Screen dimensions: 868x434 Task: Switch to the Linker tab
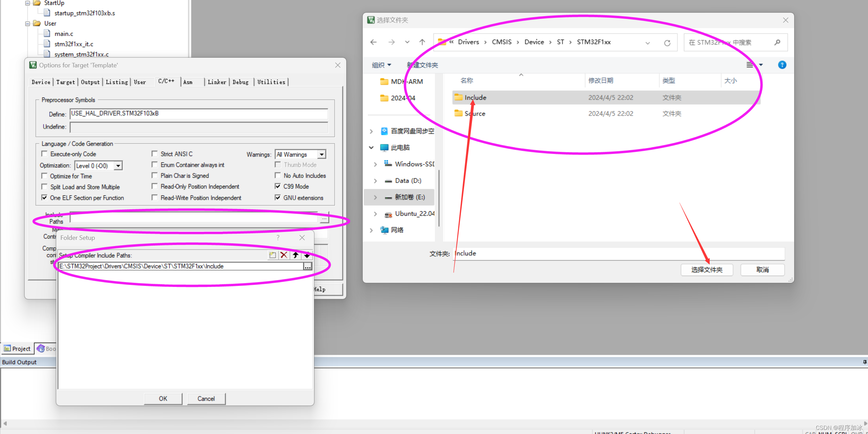[x=217, y=82]
